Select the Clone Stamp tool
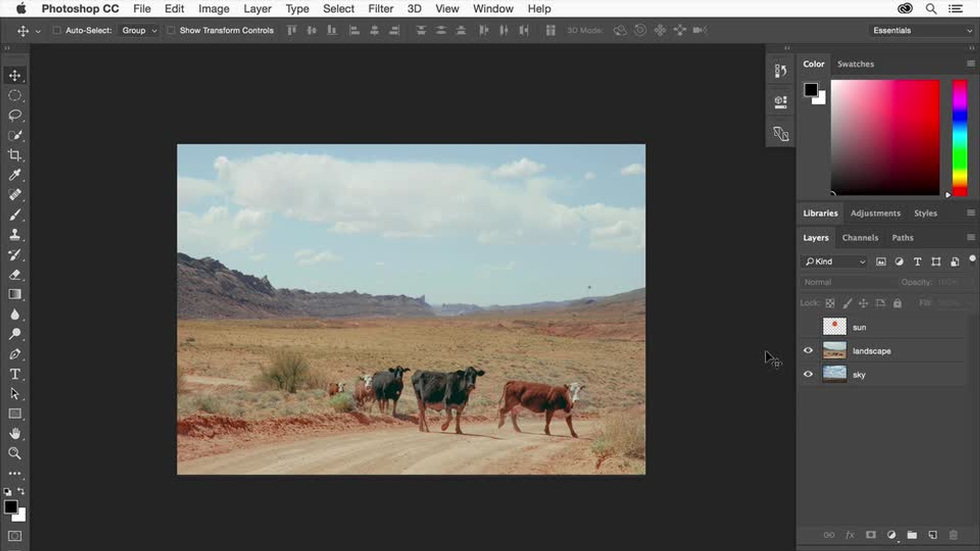 15,235
